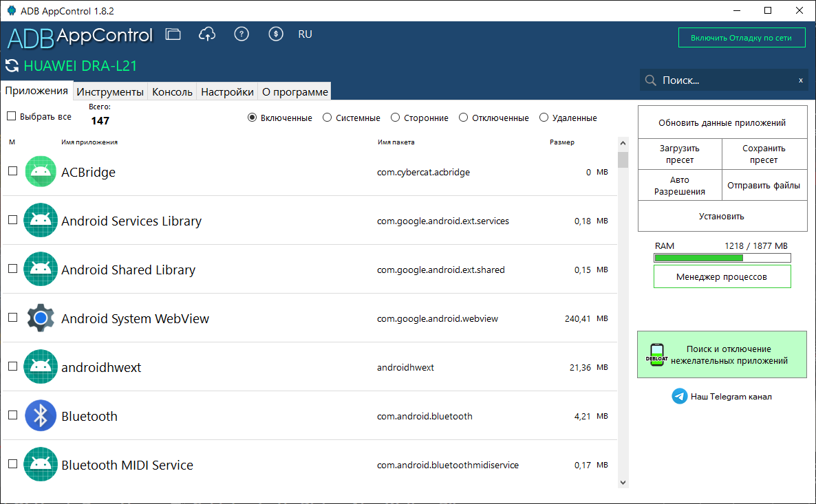Click the HUAWEI DRA-L21 device name
816x504 pixels.
[x=80, y=66]
